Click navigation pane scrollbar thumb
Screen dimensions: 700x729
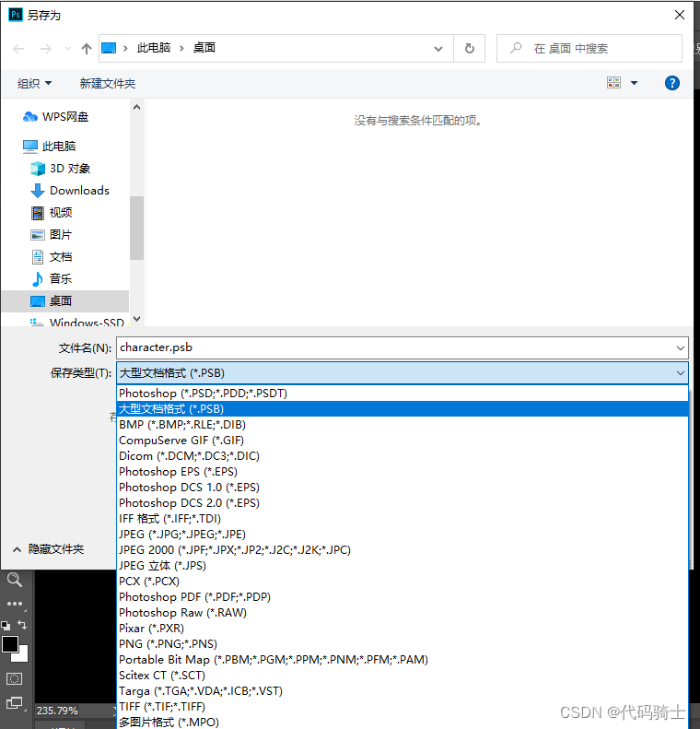coord(136,228)
